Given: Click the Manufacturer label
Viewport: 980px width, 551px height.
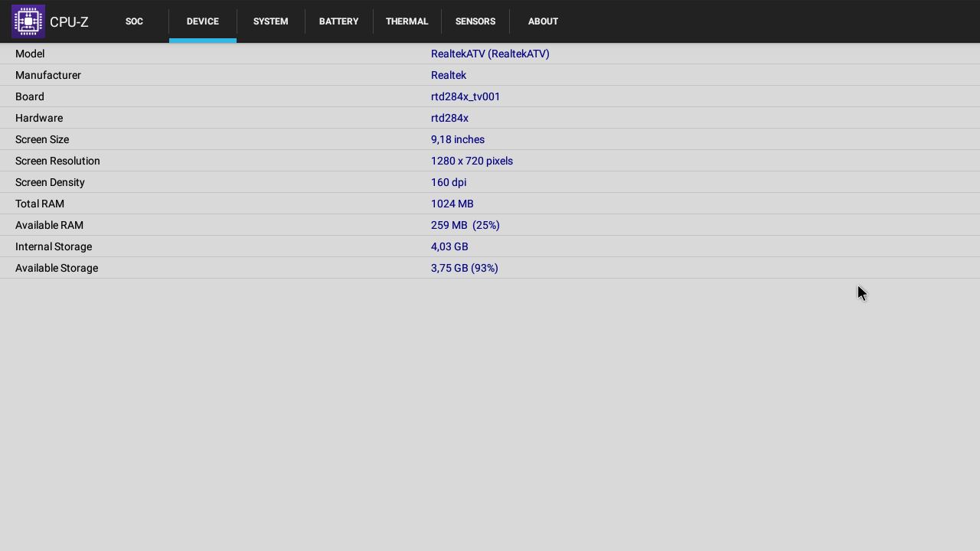Looking at the screenshot, I should 48,75.
